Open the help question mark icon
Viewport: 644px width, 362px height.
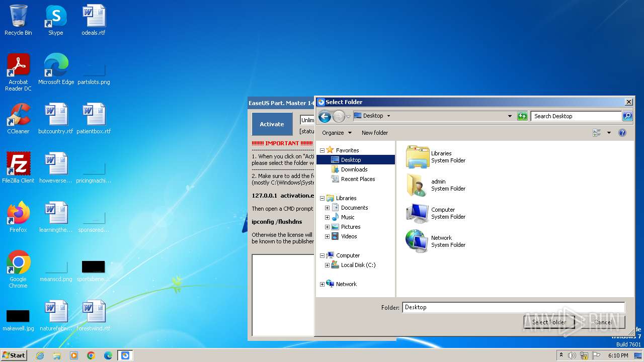point(622,133)
